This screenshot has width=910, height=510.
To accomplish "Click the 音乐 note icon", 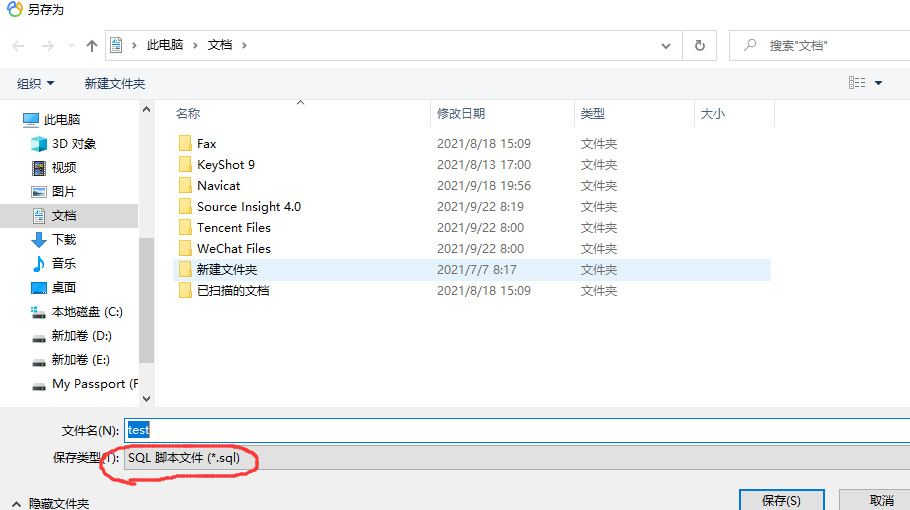I will tap(39, 264).
